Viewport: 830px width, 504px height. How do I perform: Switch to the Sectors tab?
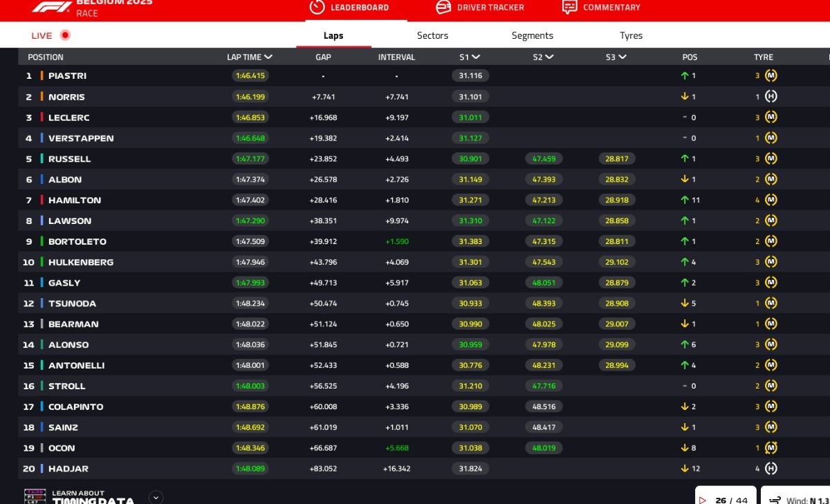(432, 36)
